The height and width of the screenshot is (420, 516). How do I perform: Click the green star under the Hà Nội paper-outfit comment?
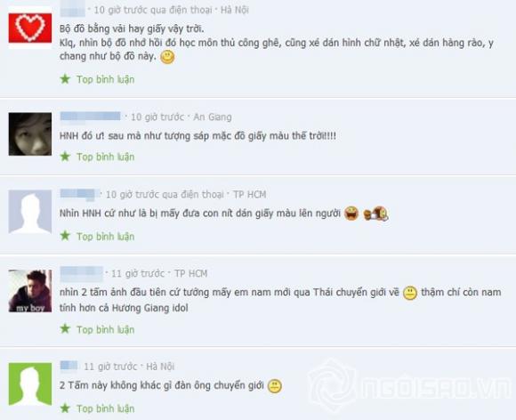(65, 79)
